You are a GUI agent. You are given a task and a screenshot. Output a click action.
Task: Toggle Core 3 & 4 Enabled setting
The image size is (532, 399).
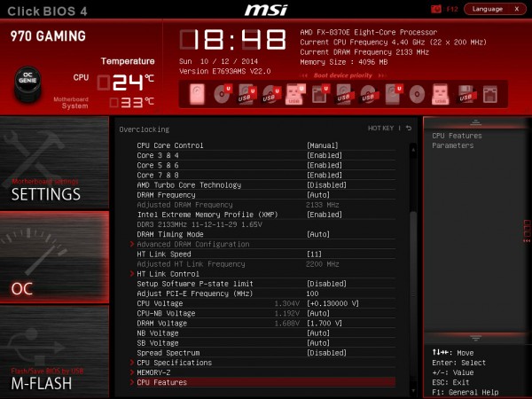325,155
